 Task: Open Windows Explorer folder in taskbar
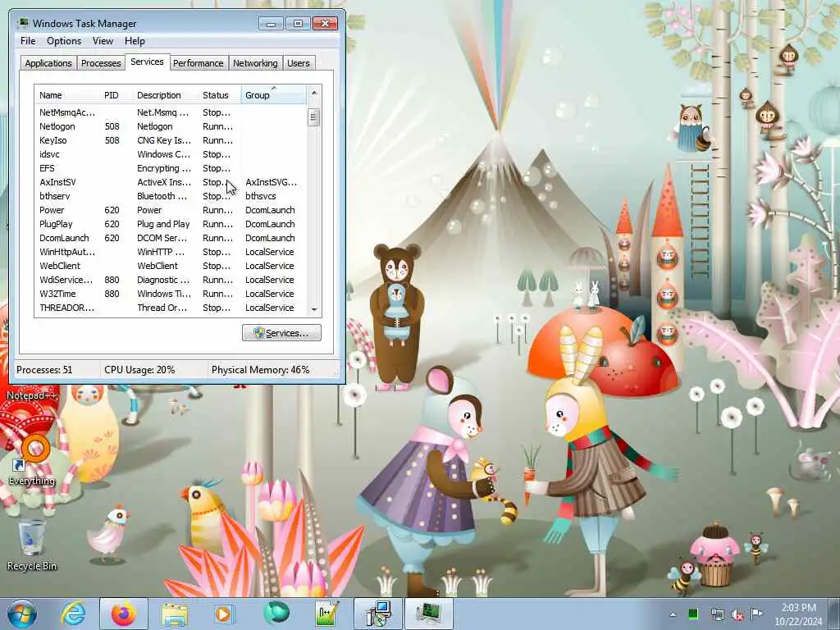pyautogui.click(x=175, y=614)
